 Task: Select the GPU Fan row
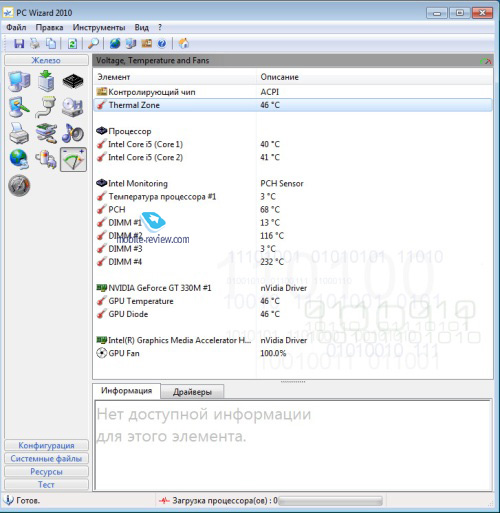coord(293,353)
